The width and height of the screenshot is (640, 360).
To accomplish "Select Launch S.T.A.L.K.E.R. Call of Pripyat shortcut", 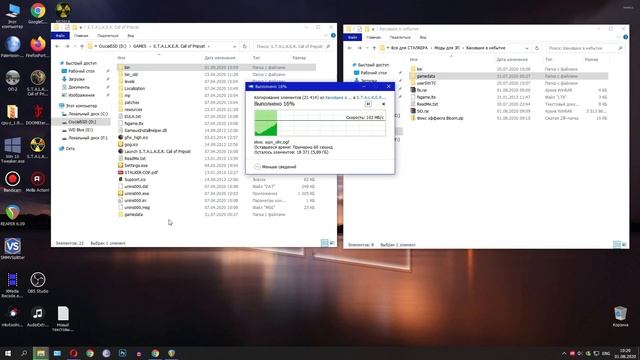I will (157, 151).
